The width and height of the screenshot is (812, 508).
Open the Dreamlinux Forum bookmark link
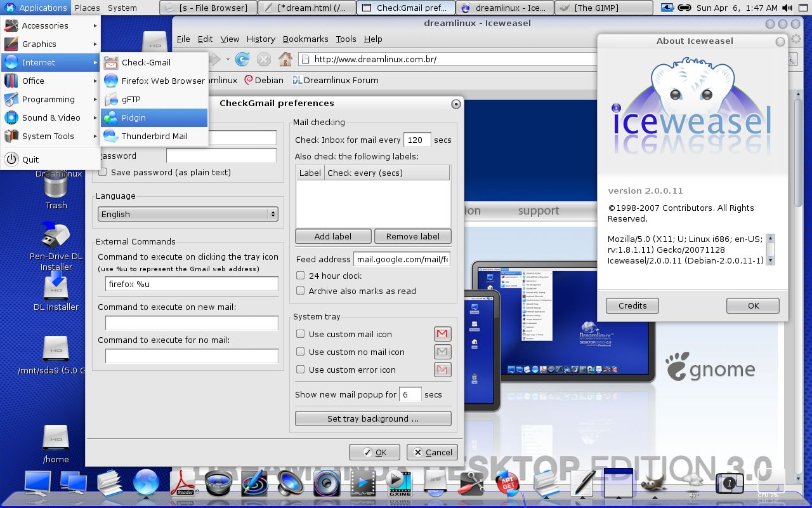(336, 80)
